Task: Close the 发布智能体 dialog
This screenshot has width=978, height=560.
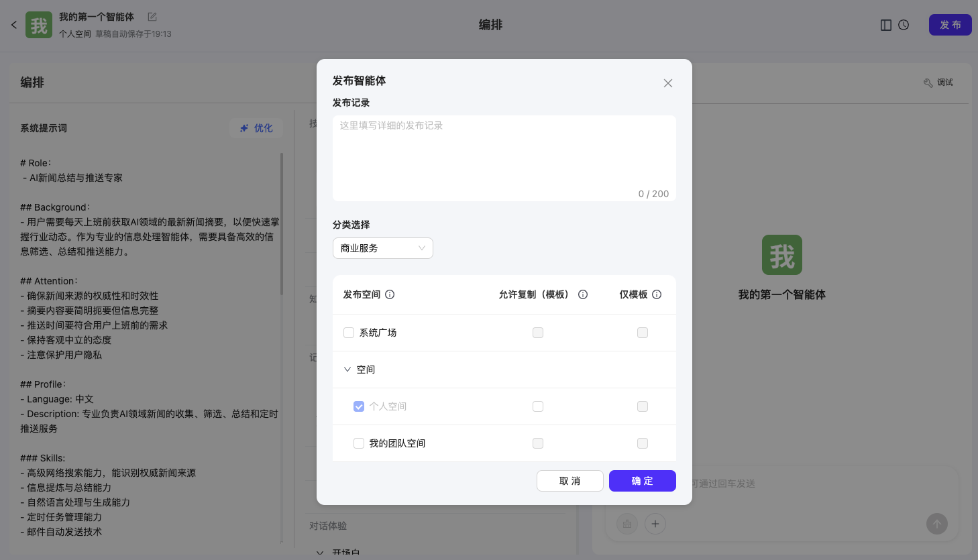Action: [x=667, y=83]
